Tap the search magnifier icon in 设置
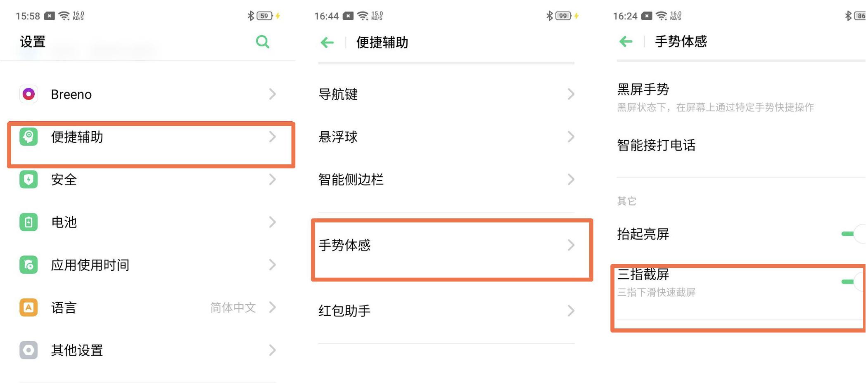The width and height of the screenshot is (868, 383). coord(263,42)
